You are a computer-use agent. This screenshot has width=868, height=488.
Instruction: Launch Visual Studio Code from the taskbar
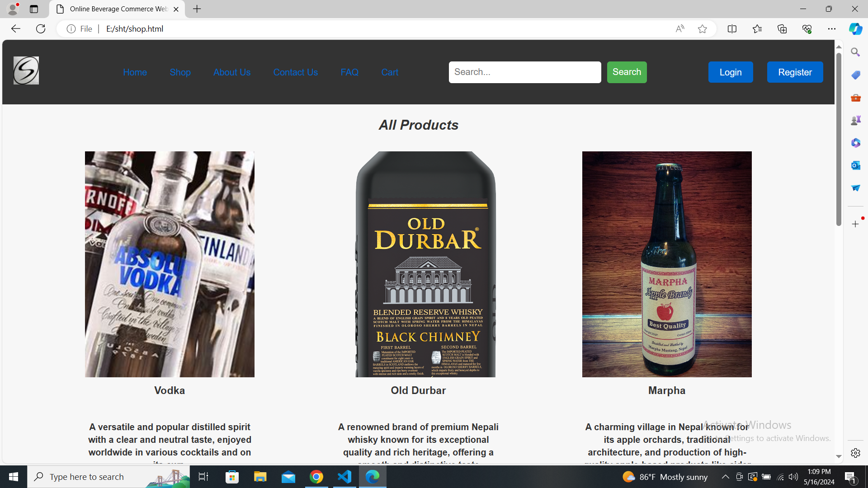tap(344, 477)
